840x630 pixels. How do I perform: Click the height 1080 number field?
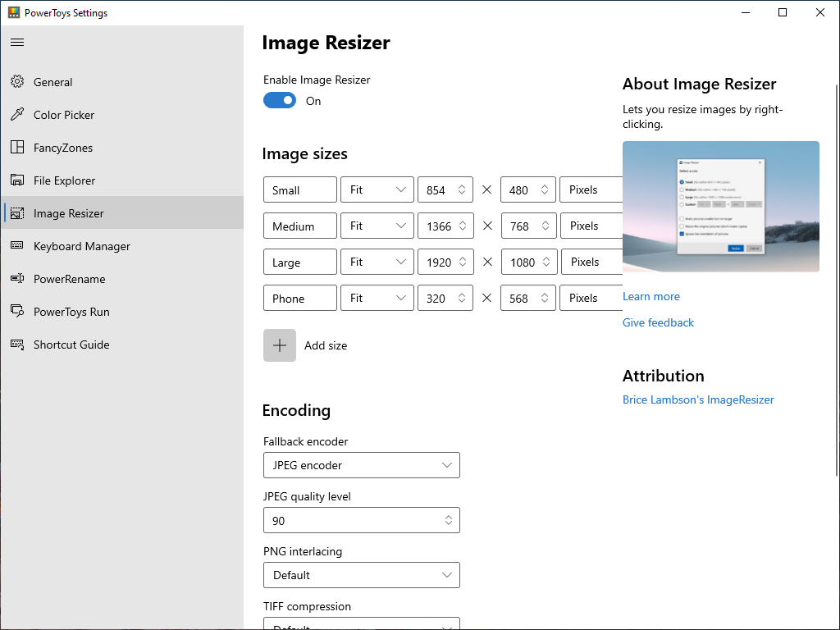pyautogui.click(x=529, y=262)
